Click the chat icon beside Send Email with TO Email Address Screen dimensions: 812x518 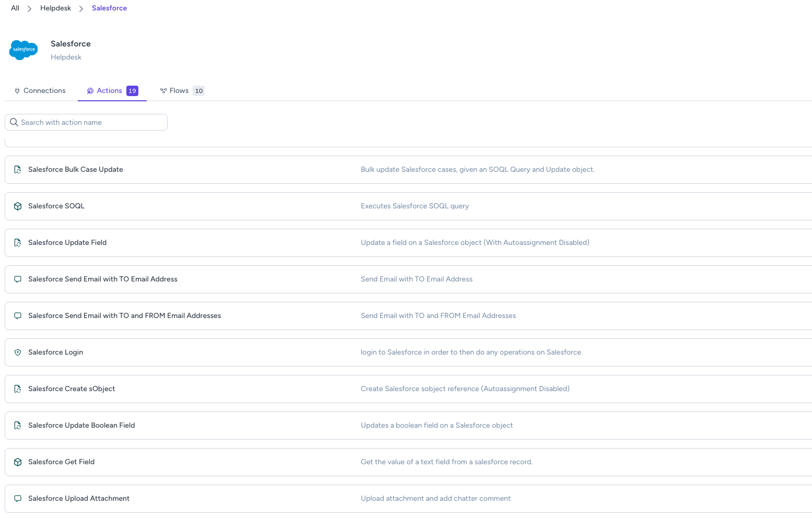coord(18,279)
